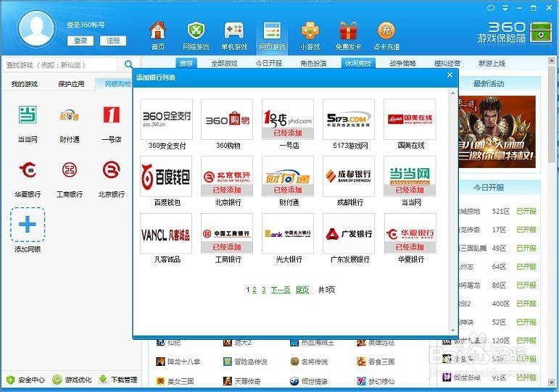This screenshot has height=392, width=559.
Task: Open game 降龙十八掌 in the list
Action: pos(178,362)
